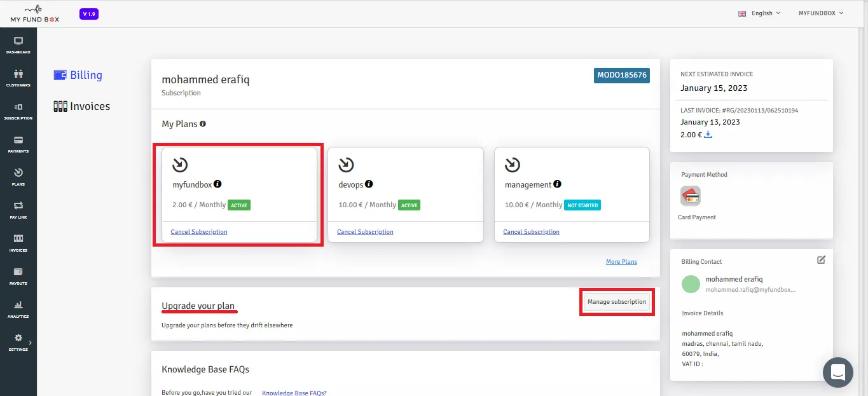Open Payouts in the sidebar

click(18, 277)
